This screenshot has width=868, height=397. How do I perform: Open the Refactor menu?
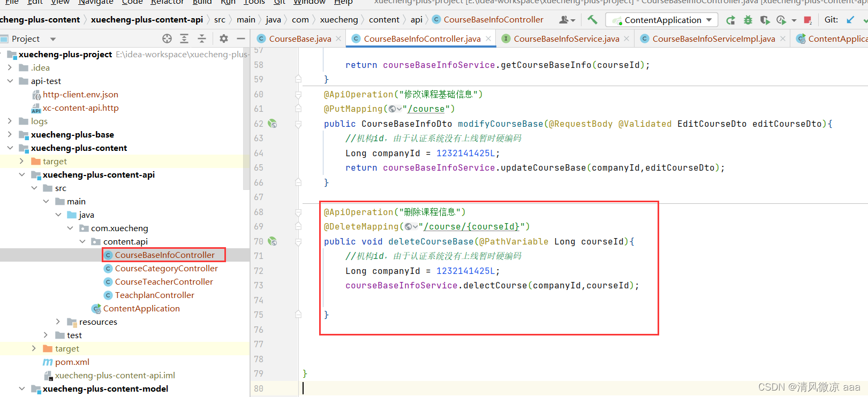pos(167,3)
